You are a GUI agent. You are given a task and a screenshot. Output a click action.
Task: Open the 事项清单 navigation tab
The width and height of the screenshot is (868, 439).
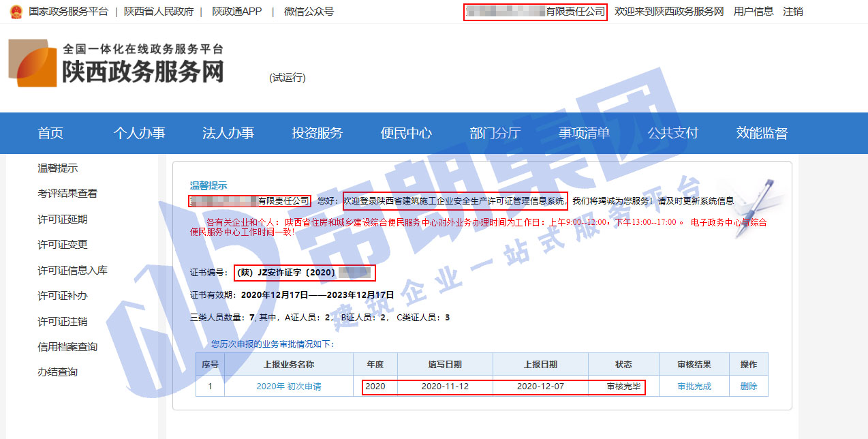[584, 133]
